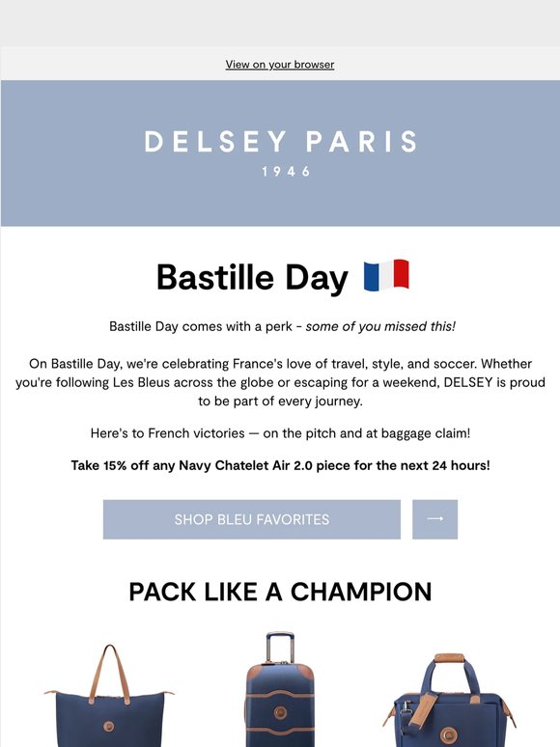Screen dimensions: 560x747
Task: Click the bold 15% off Navy Chatelet offer line
Action: click(280, 465)
